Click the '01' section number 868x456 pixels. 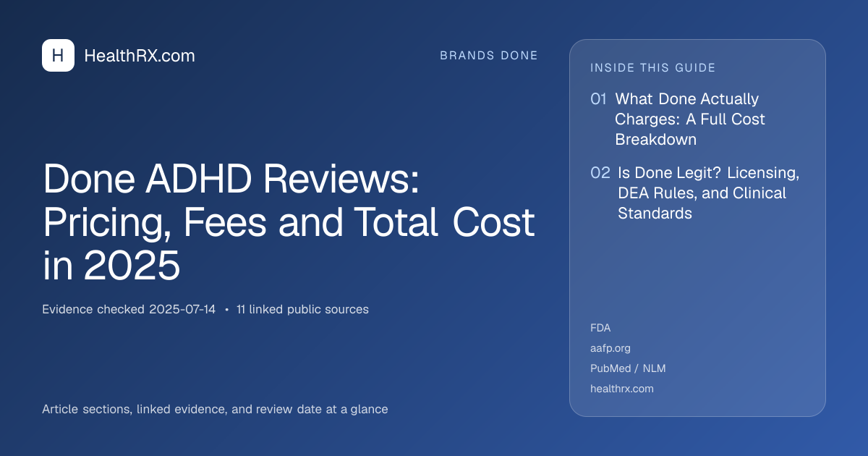pyautogui.click(x=598, y=99)
